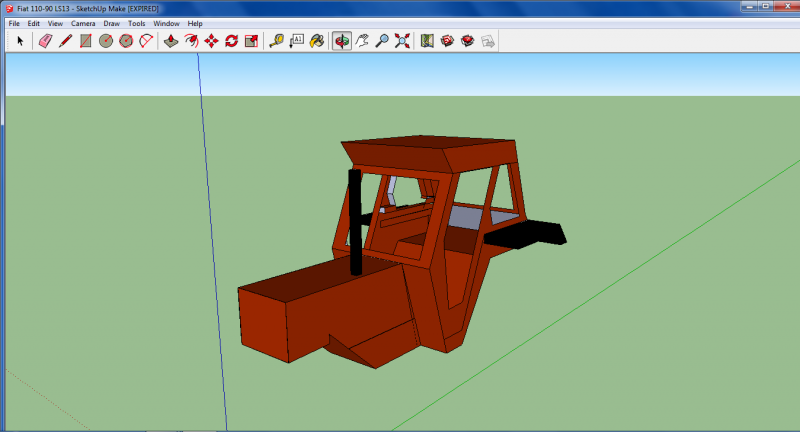Activate the Line pencil tool
The image size is (800, 432).
click(65, 41)
